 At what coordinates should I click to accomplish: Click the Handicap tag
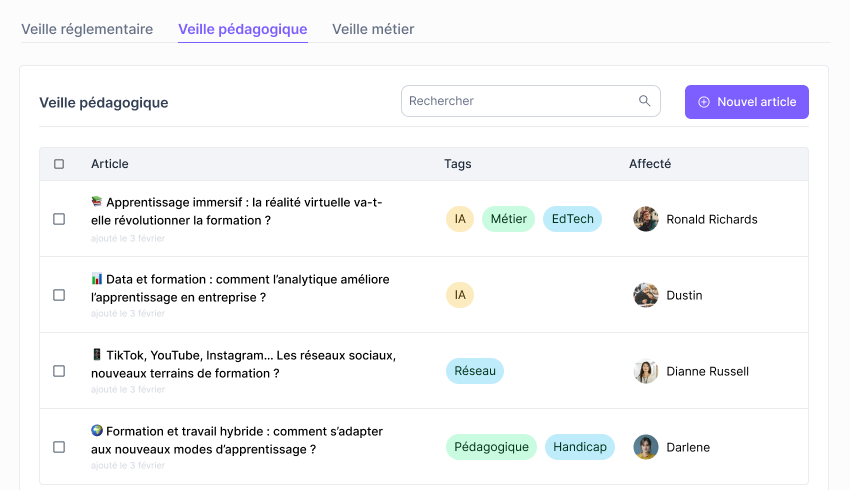(579, 447)
